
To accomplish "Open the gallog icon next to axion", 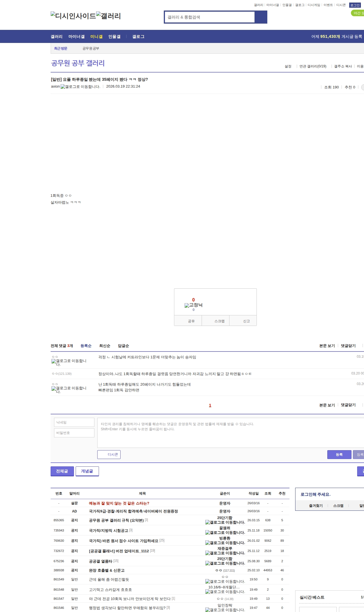I will click(80, 87).
